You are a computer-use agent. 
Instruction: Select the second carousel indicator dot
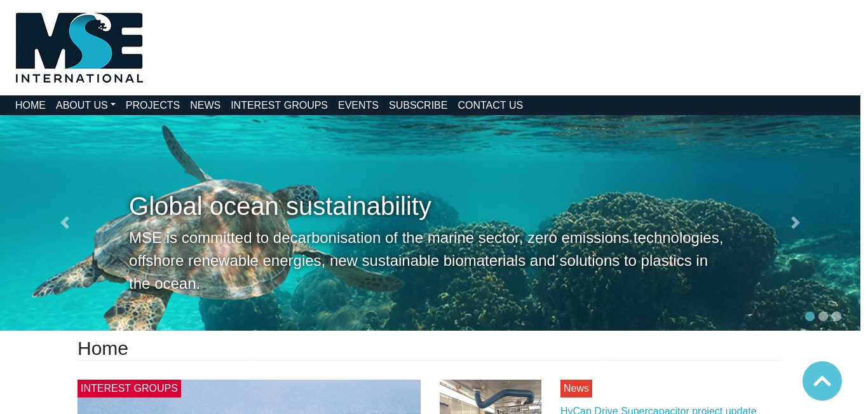pos(823,316)
